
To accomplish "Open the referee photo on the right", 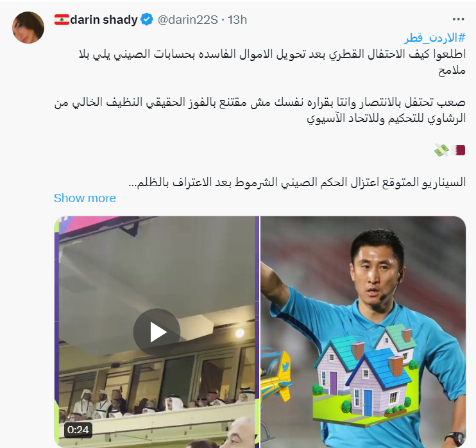I will [363, 332].
